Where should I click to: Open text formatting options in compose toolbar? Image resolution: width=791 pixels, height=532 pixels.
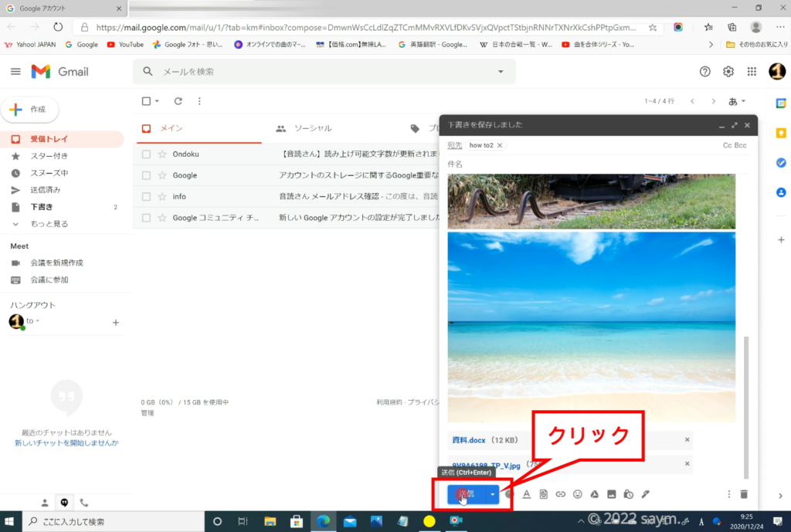click(527, 494)
